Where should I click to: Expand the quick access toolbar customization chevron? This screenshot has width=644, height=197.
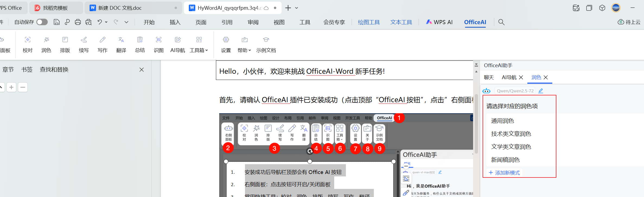point(126,22)
